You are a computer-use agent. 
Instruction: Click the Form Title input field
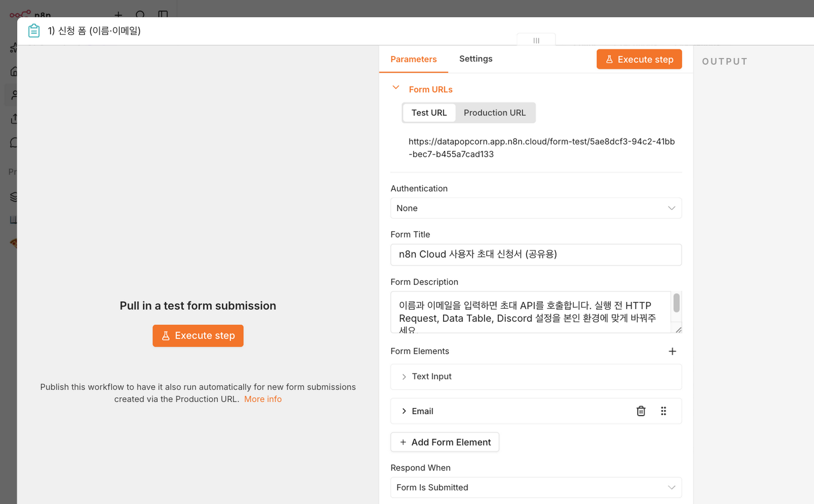(536, 255)
